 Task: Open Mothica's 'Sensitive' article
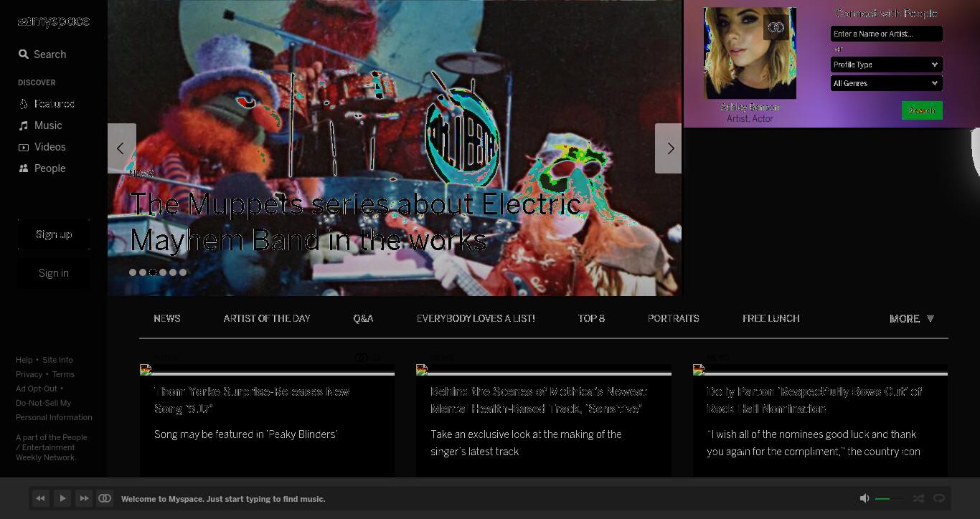(539, 400)
